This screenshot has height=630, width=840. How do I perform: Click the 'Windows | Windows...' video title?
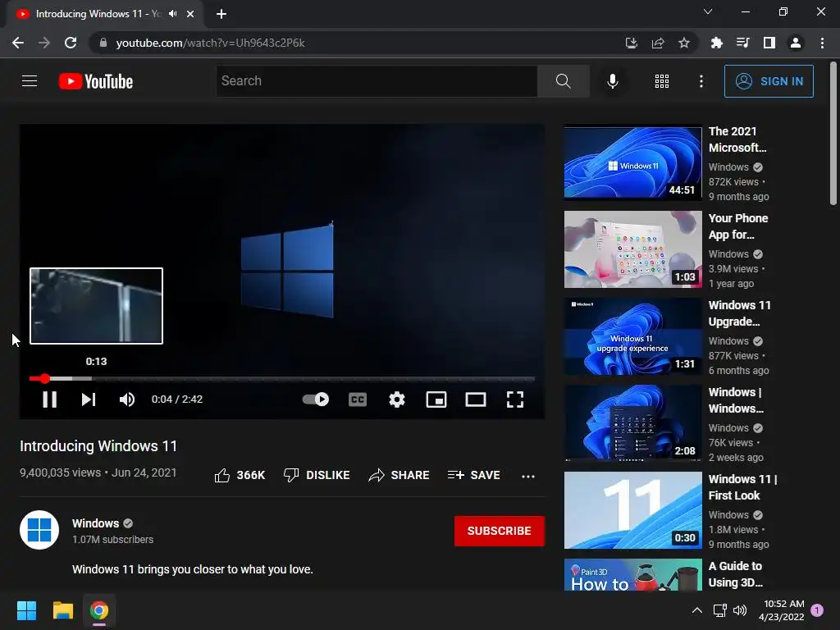[736, 400]
